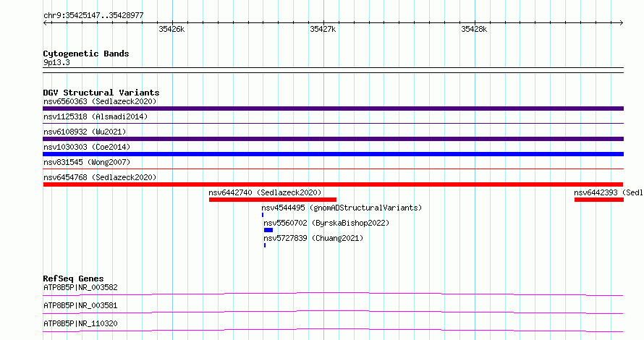Click the nsv4544495 (gnomADStructuralVariants) label

pos(342,208)
